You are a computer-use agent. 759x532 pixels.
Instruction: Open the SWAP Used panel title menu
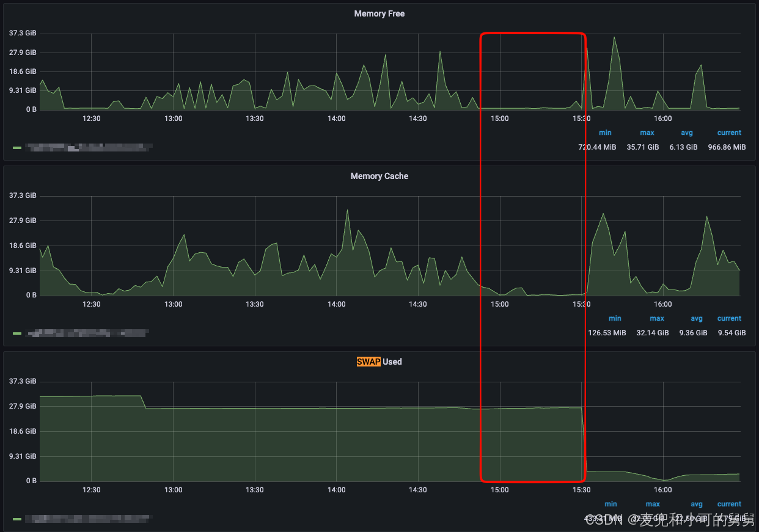379,362
